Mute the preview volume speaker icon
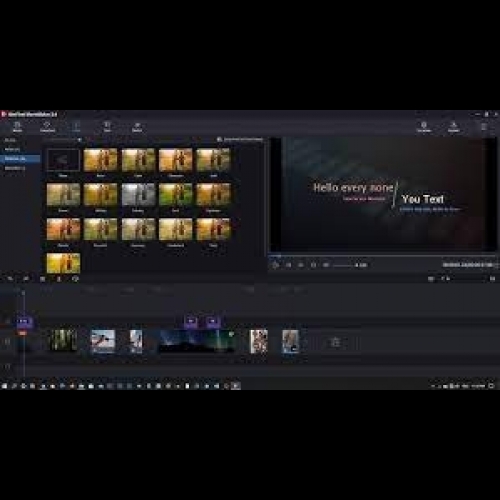The width and height of the screenshot is (500, 500). (326, 265)
